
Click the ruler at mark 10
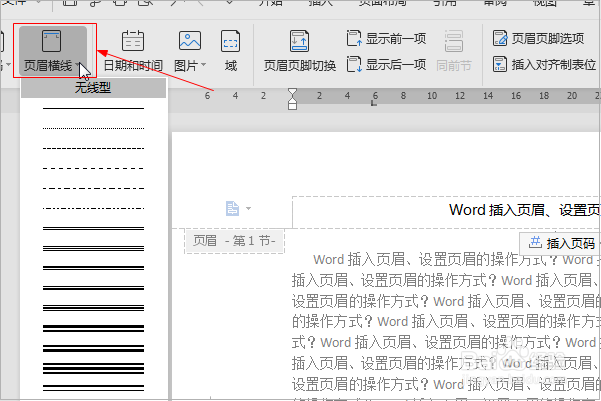coord(432,96)
